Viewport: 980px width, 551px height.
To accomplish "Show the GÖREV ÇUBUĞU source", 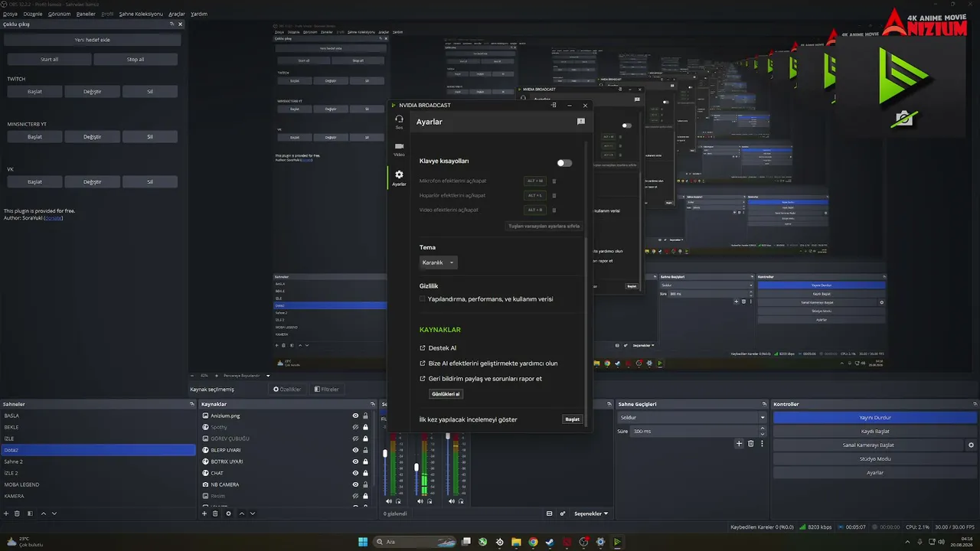I will 355,439.
